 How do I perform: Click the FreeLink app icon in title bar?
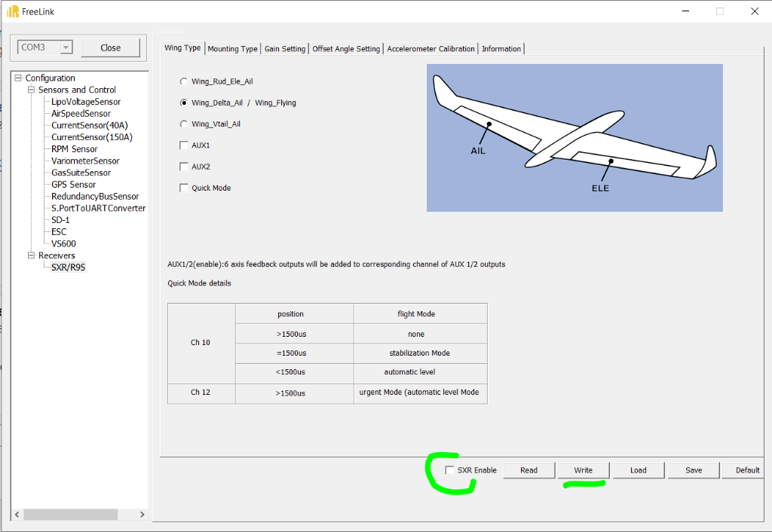click(x=13, y=11)
